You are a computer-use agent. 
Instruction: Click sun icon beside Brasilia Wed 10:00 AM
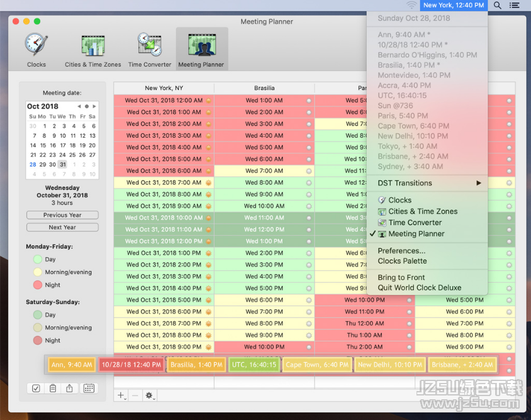(x=309, y=206)
